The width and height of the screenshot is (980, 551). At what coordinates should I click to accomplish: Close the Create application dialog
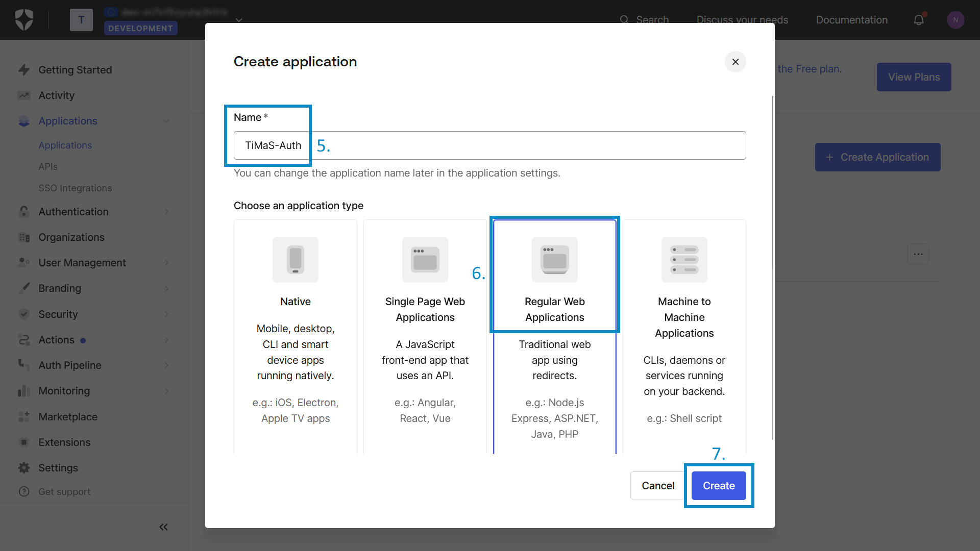click(736, 62)
